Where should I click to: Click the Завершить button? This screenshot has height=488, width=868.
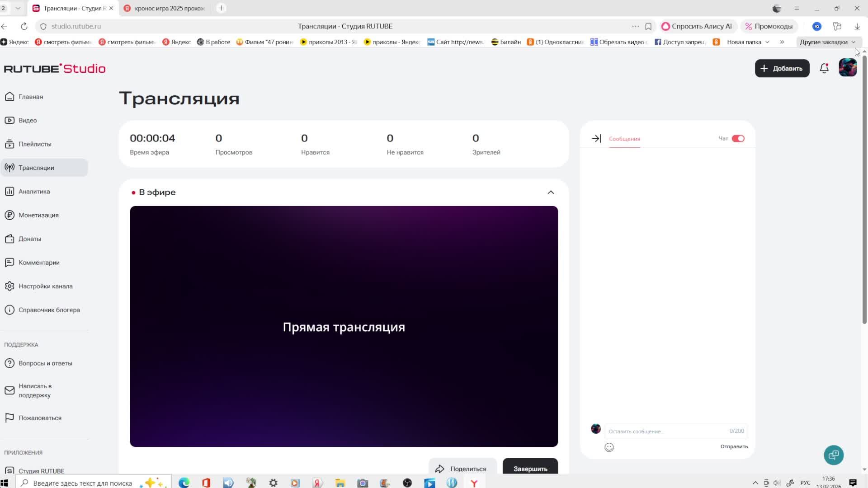coord(530,468)
